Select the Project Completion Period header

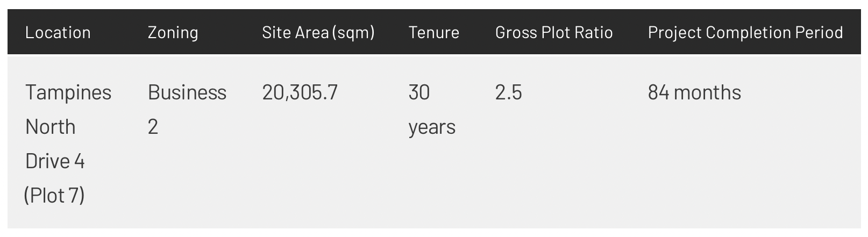745,33
